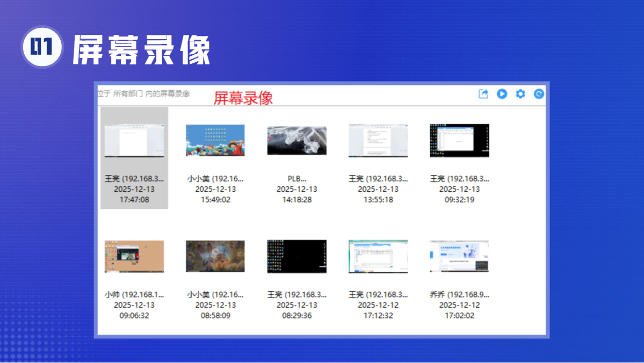Open 王亮 recording thumbnail from 08:29:36
This screenshot has height=363, width=644.
coord(297,257)
